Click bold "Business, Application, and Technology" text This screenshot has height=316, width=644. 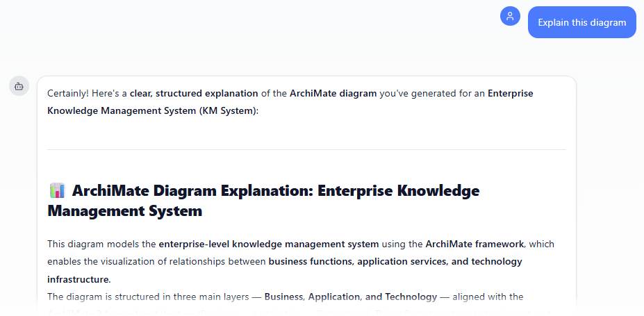point(351,297)
